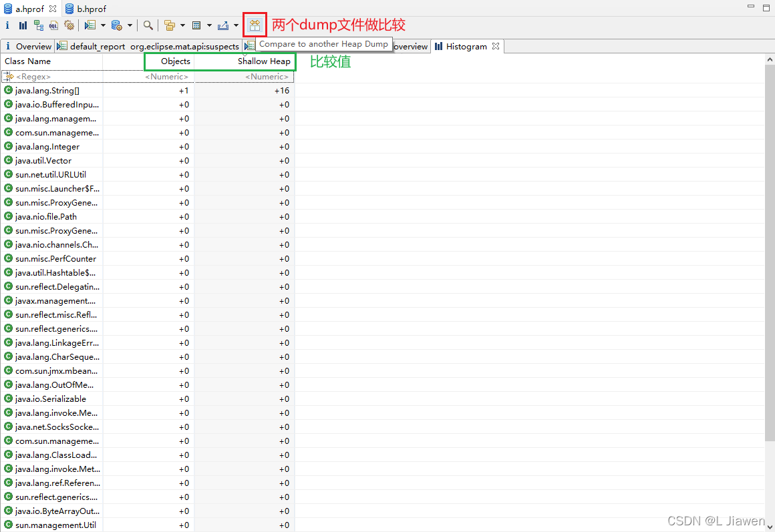Screen dimensions: 775x532
Task: Click the Regex class name filter field
Action: (x=51, y=77)
